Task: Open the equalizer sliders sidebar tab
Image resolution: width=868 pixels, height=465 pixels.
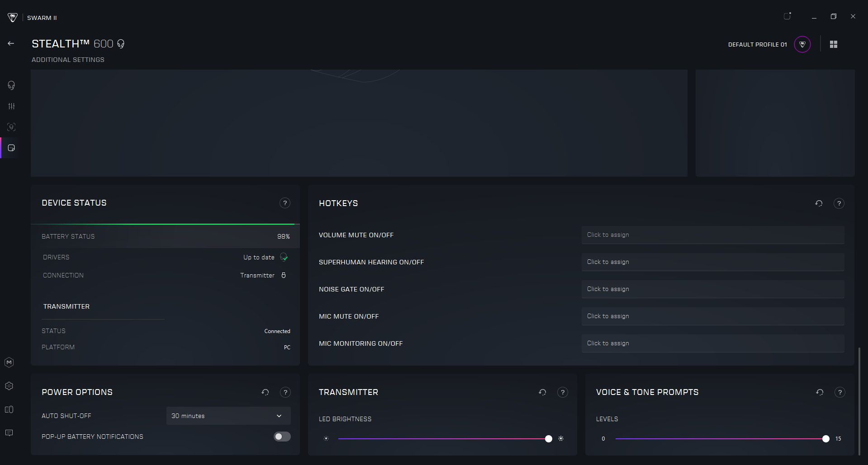Action: pos(11,106)
